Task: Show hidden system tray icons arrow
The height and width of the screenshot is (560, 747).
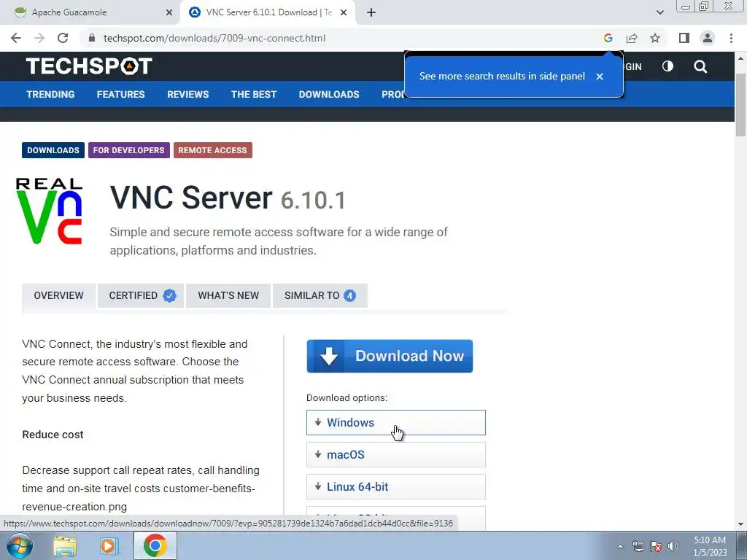Action: tap(620, 546)
